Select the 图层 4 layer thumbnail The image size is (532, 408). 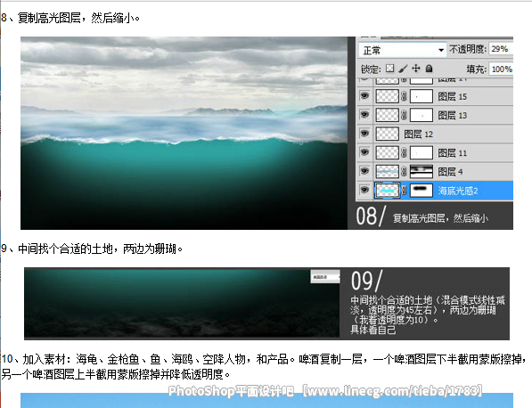tap(387, 171)
